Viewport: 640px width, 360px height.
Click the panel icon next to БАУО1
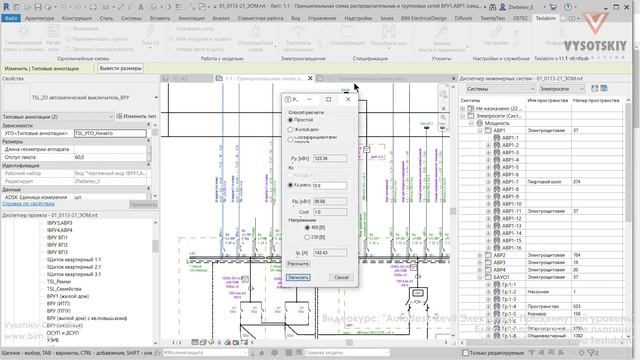(x=488, y=277)
